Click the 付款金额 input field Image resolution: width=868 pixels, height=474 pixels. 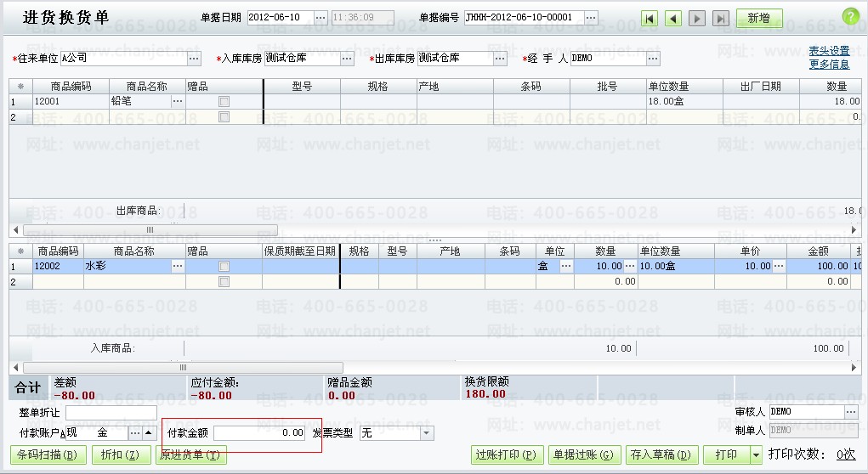(259, 433)
